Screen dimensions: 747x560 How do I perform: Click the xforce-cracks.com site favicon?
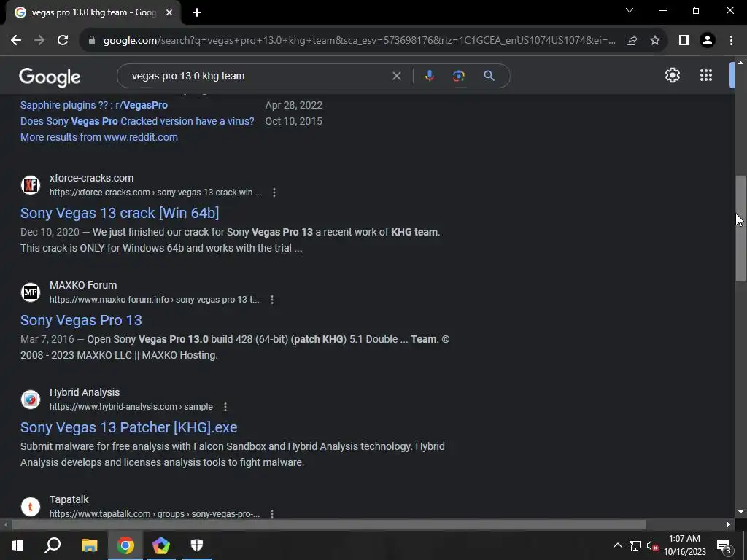click(x=31, y=184)
